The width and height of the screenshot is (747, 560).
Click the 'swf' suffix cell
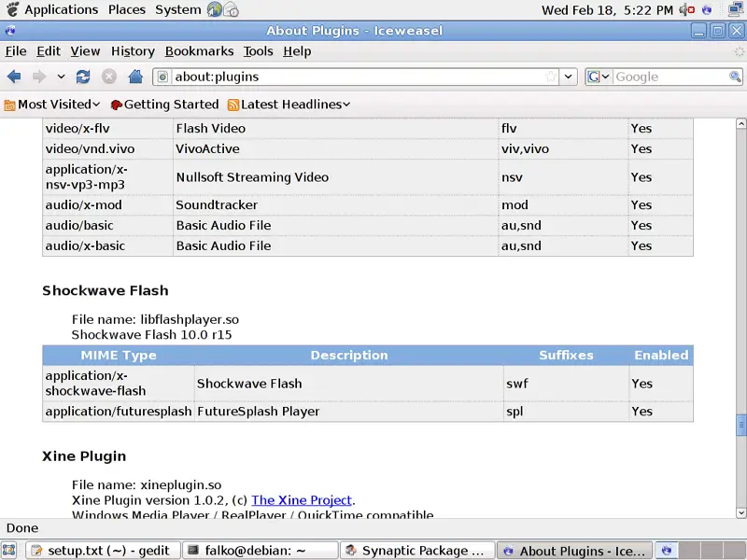[x=566, y=384]
